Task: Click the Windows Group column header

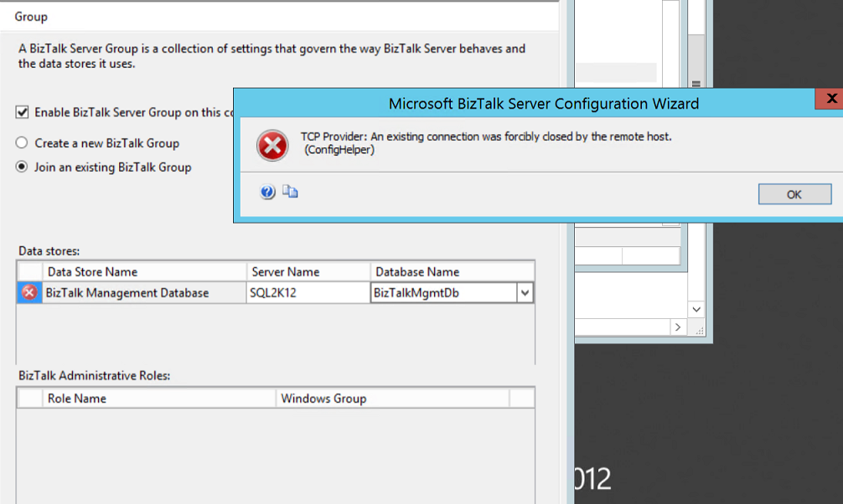Action: 392,399
